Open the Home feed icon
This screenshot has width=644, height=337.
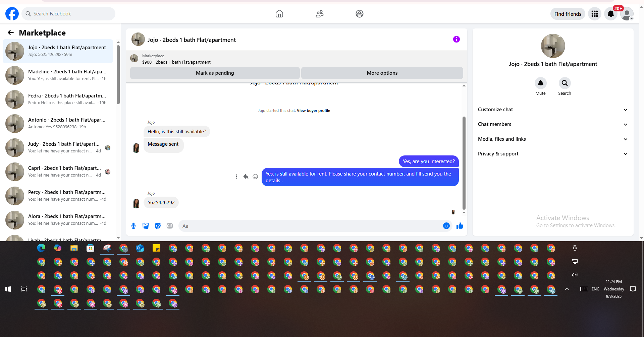pos(279,14)
